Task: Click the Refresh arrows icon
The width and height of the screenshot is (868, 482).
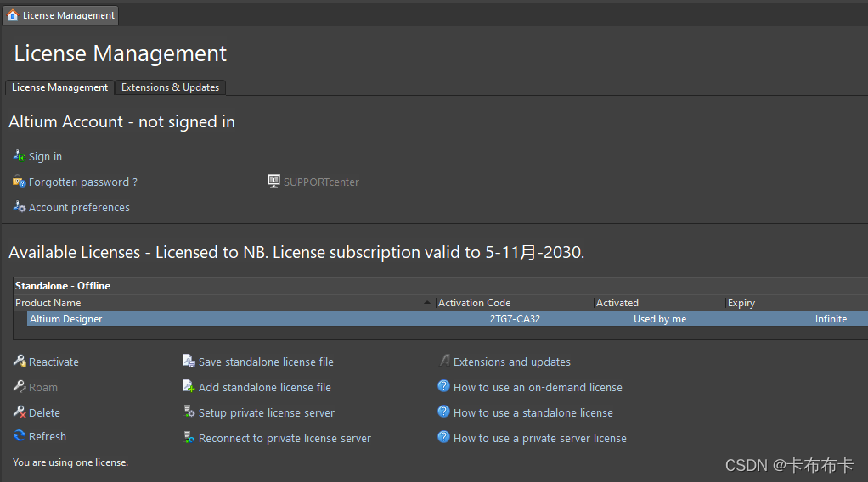Action: pyautogui.click(x=20, y=436)
